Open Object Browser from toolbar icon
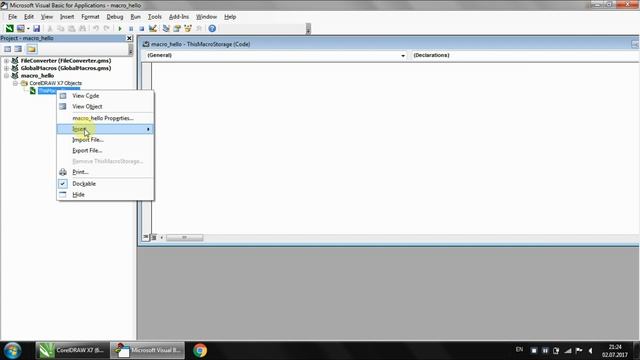This screenshot has height=360, width=640. [188, 29]
